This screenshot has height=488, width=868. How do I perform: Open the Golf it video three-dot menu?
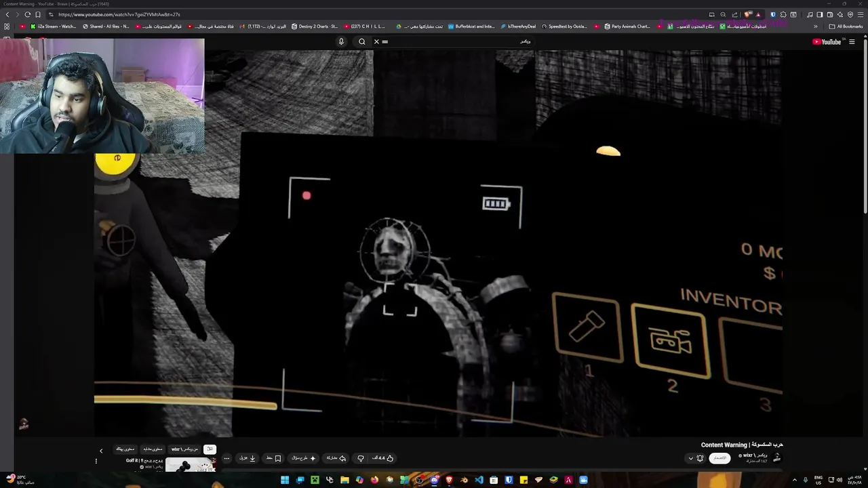click(96, 462)
